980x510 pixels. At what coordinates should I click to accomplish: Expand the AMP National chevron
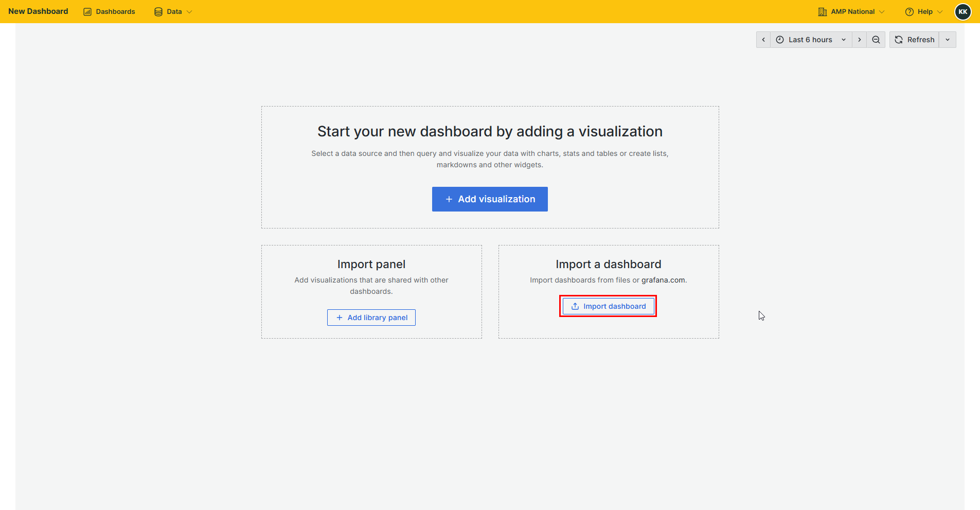tap(882, 12)
